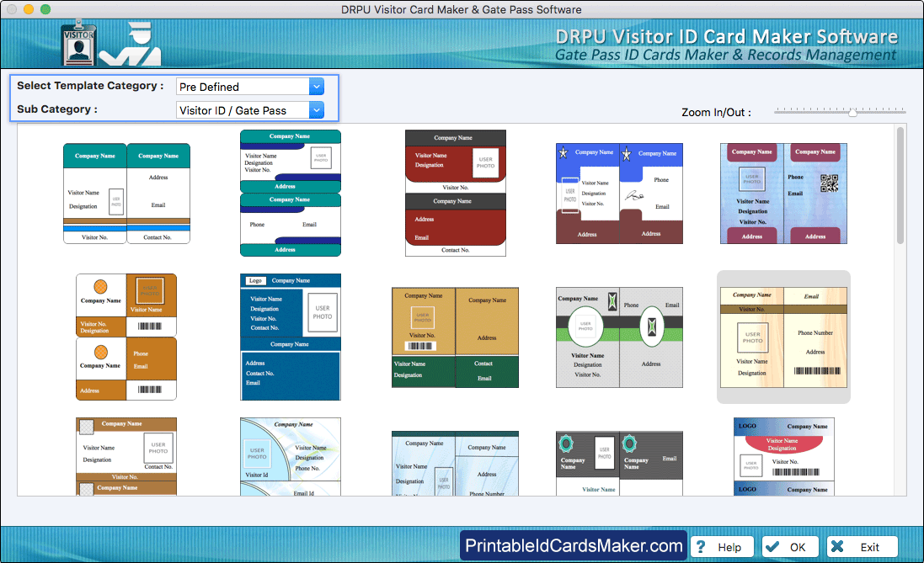The width and height of the screenshot is (924, 563).
Task: Select the highlighted wood-texture barcode template
Action: [x=783, y=337]
